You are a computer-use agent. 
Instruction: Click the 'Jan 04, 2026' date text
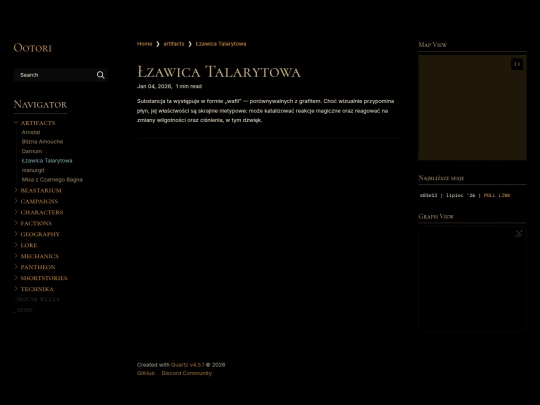154,86
